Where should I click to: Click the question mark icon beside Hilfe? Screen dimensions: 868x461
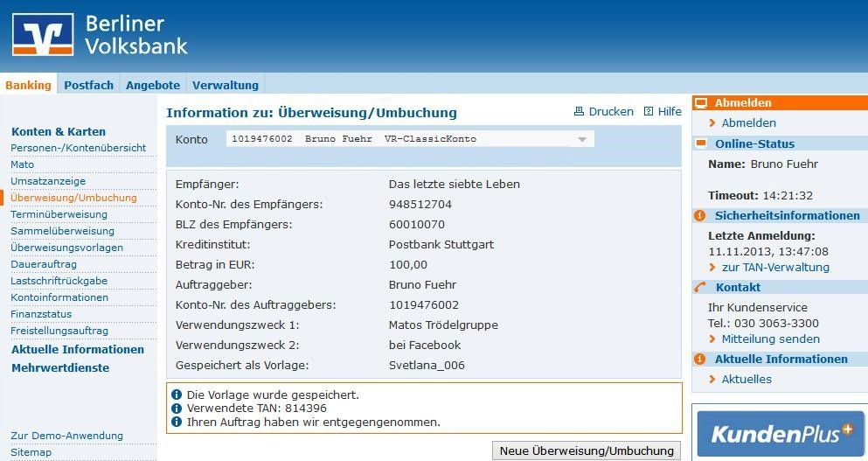(649, 111)
